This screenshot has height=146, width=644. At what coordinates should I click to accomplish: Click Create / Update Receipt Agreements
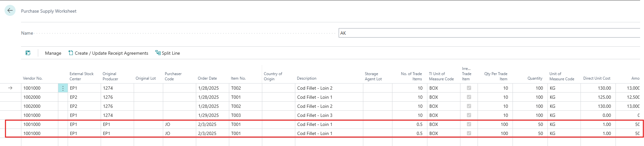(x=111, y=53)
